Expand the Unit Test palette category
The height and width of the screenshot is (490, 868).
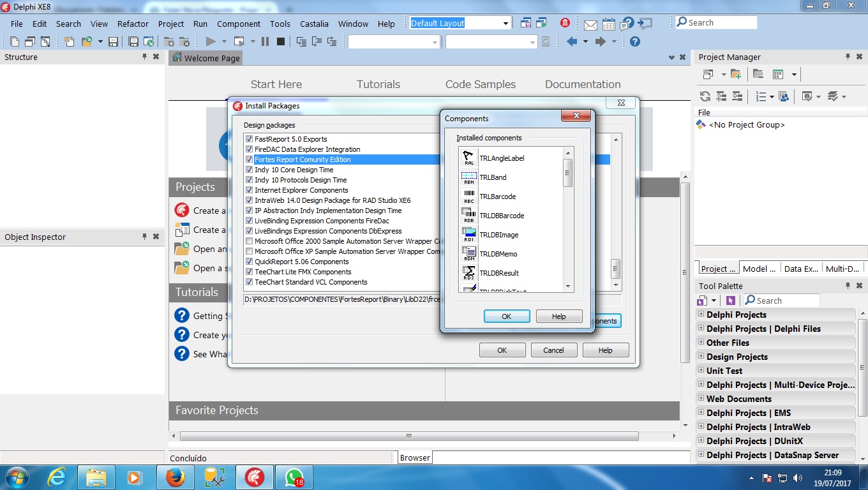click(x=701, y=370)
